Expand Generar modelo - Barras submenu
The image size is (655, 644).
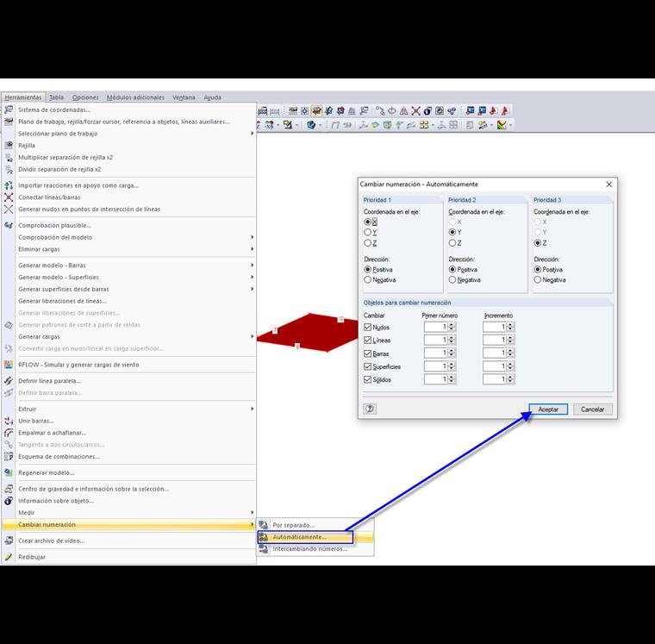coord(252,265)
